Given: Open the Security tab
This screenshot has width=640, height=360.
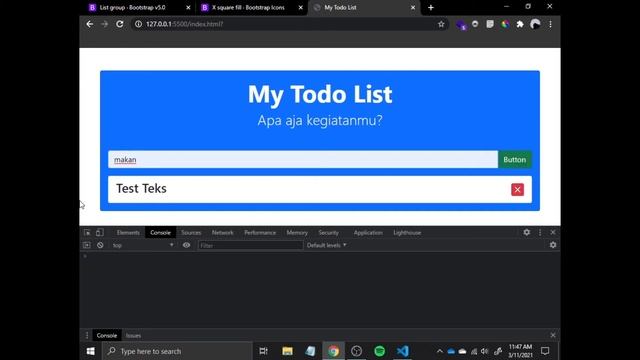Looking at the screenshot, I should click(x=329, y=233).
